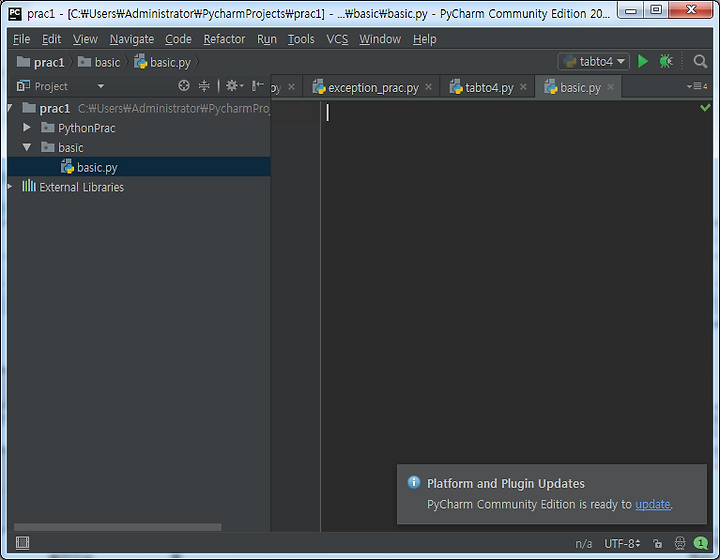Click the update link in notification
720x560 pixels.
tap(652, 504)
